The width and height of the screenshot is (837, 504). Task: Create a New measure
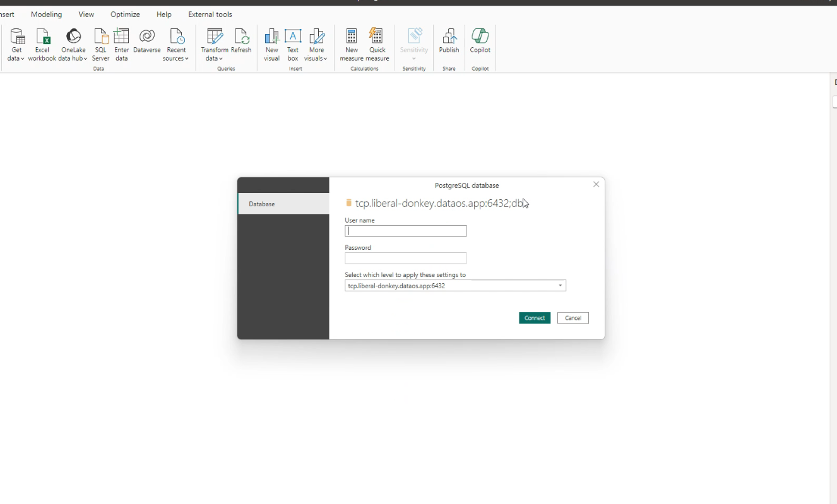pyautogui.click(x=352, y=45)
